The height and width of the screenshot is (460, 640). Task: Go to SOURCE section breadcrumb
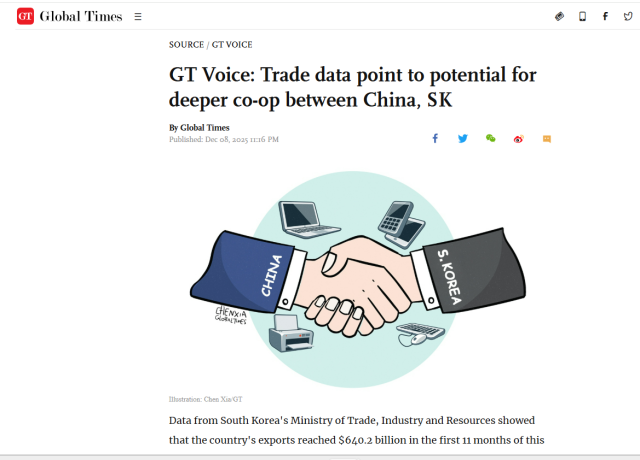[x=186, y=45]
